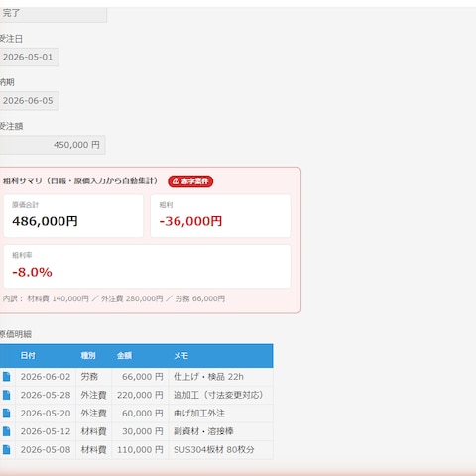Click the 粗利サマリ section title
476x476 pixels.
tap(80, 180)
